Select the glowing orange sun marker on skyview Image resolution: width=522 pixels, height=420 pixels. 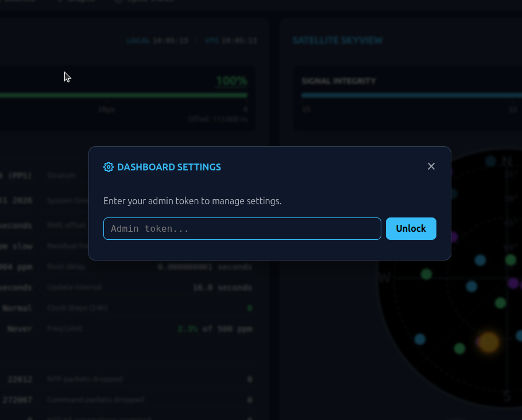click(489, 341)
